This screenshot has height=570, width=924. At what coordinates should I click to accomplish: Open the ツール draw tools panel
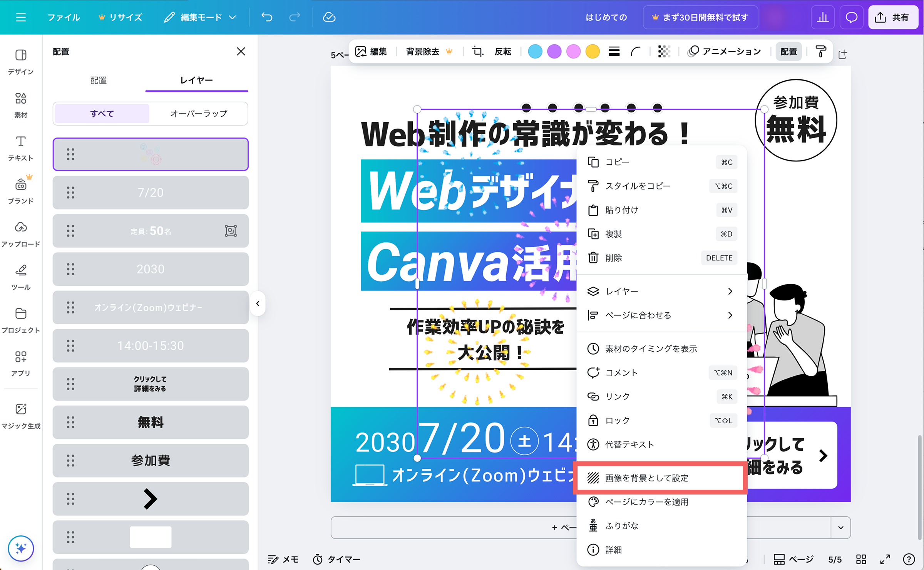click(x=21, y=278)
